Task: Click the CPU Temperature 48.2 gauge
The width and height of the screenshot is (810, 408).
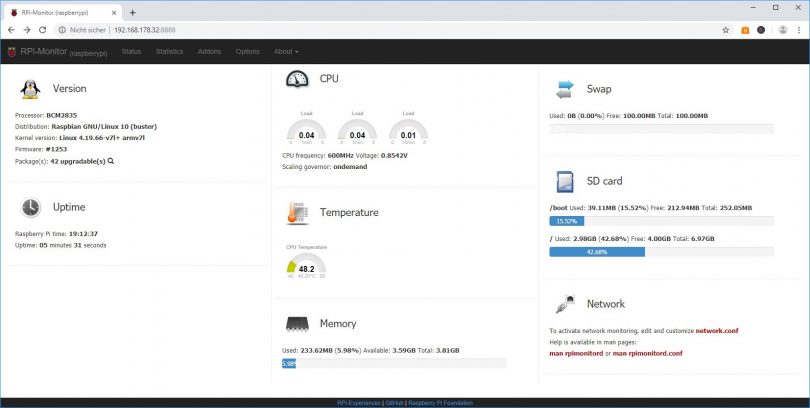Action: [x=306, y=265]
